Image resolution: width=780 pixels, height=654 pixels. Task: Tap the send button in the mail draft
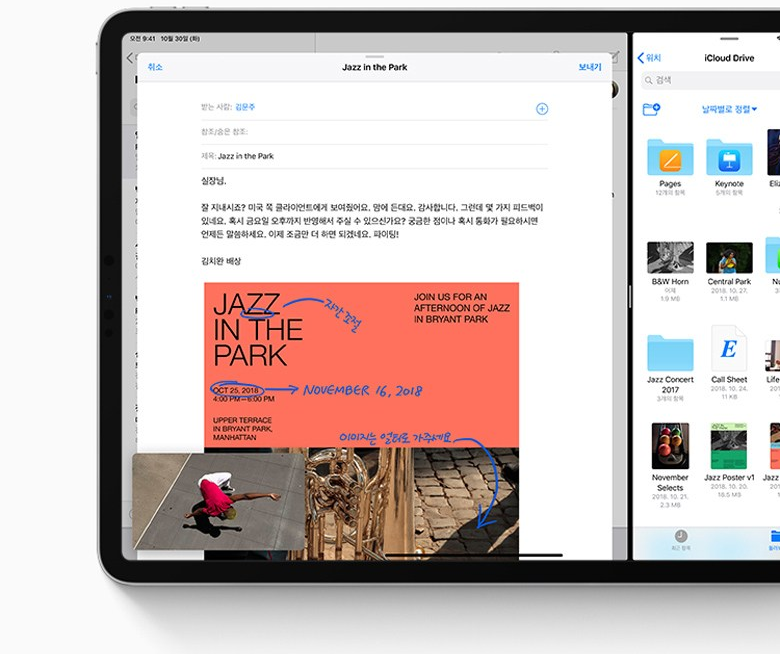589,67
